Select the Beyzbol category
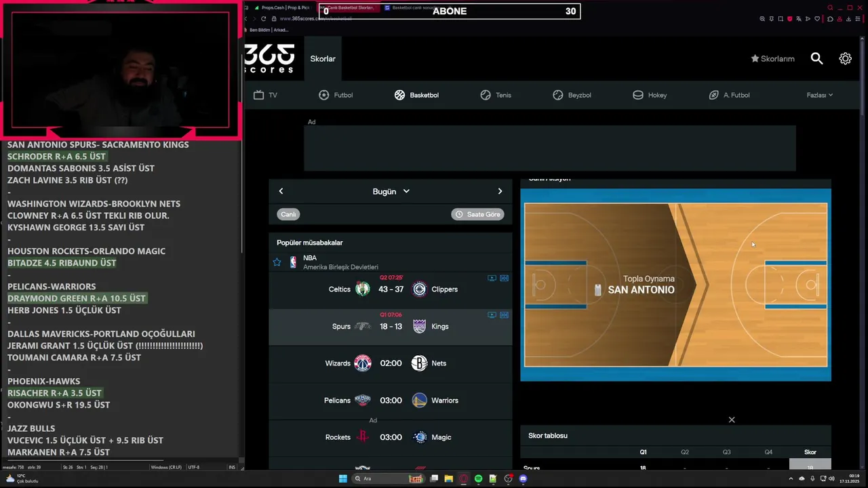Screen dimensions: 868x488 pyautogui.click(x=572, y=95)
